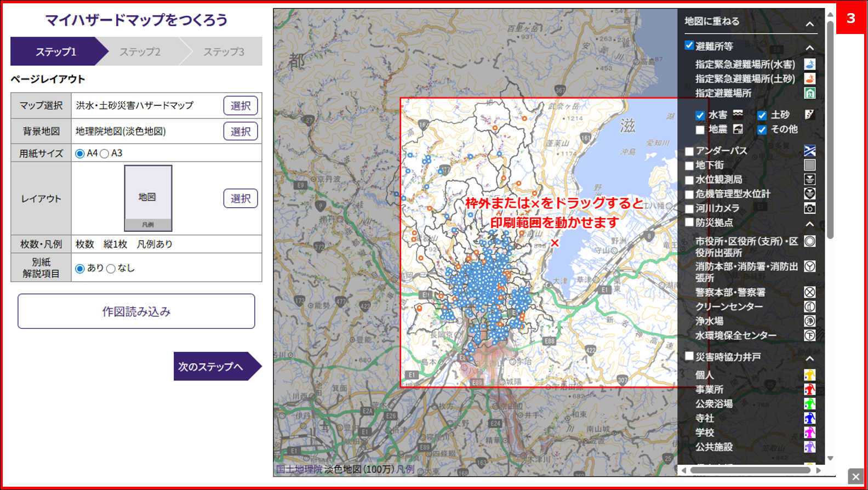This screenshot has height=490, width=868.
Task: Click the magenta 学校 well icon
Action: (809, 432)
